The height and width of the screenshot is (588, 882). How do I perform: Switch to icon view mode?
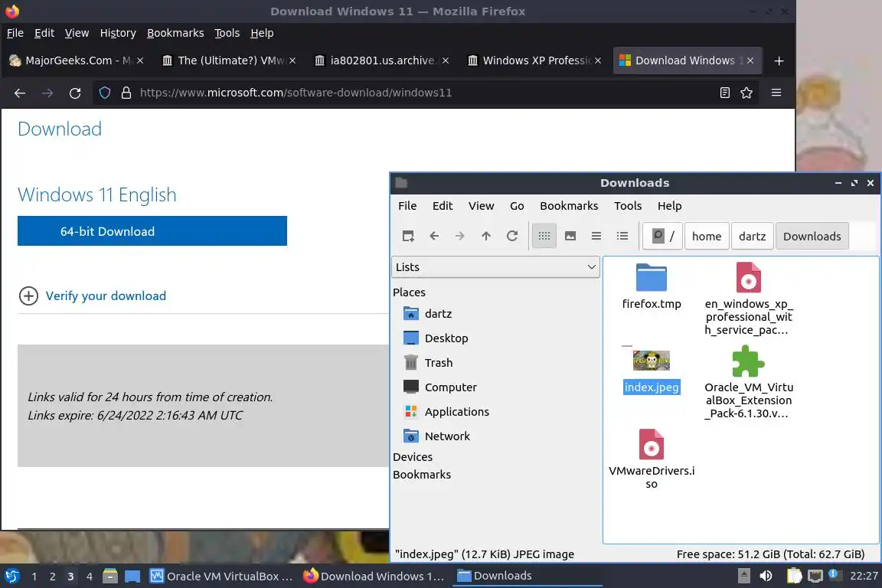[544, 237]
